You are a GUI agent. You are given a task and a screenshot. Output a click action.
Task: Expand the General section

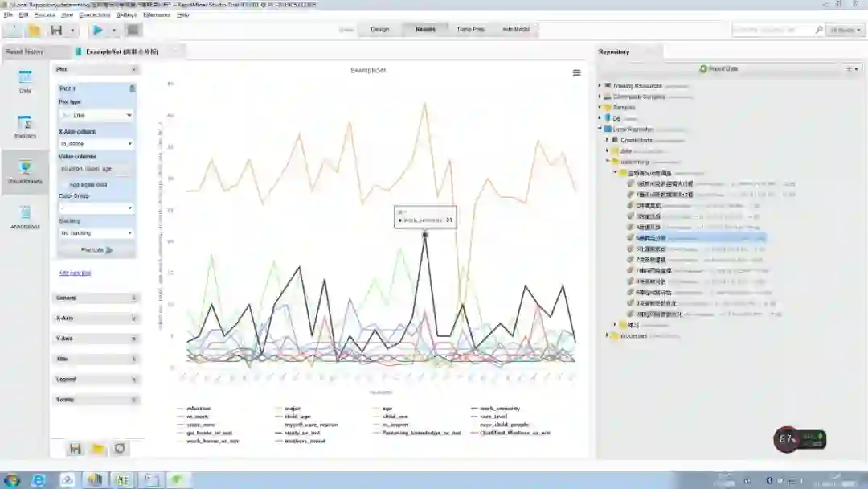tap(96, 298)
